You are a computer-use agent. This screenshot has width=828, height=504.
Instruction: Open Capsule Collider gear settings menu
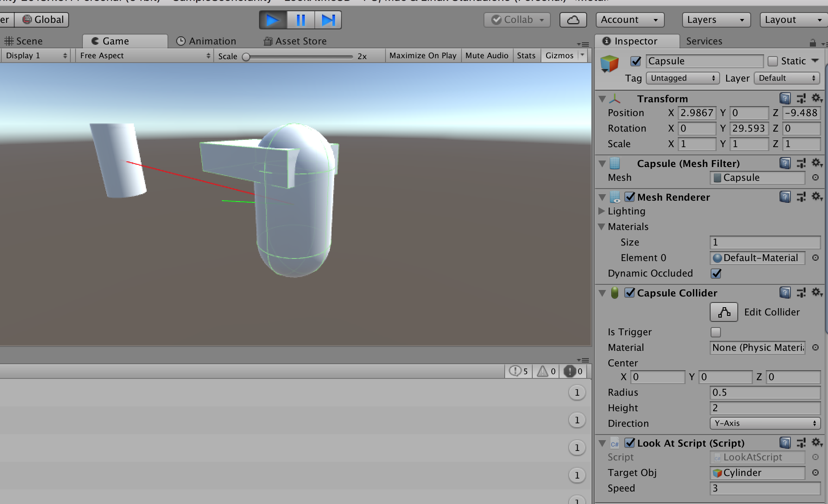[x=816, y=292]
